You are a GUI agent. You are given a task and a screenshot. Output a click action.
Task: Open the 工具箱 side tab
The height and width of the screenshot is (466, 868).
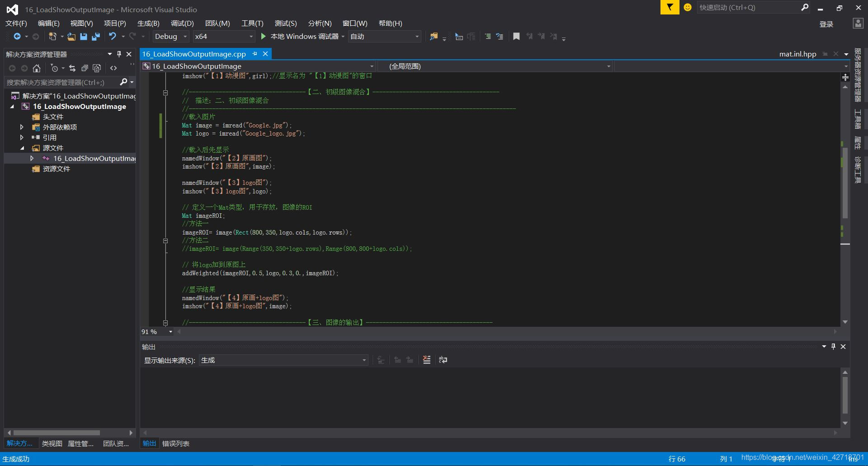pos(858,119)
